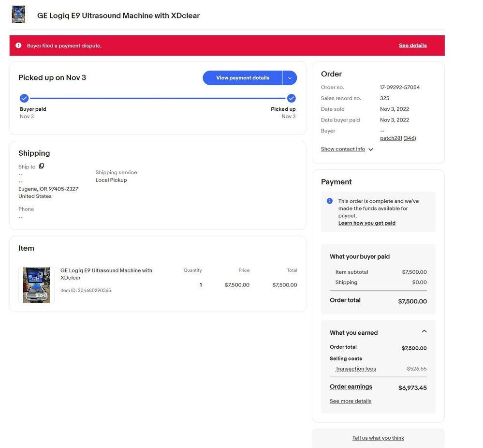The image size is (483, 448).
Task: Click Transaction fees link
Action: coord(355,369)
